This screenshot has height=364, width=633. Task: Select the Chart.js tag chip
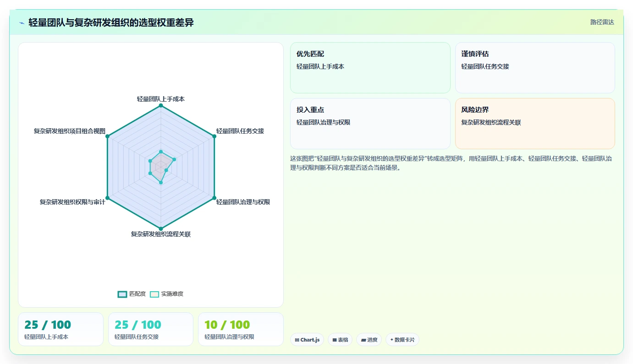(x=307, y=340)
